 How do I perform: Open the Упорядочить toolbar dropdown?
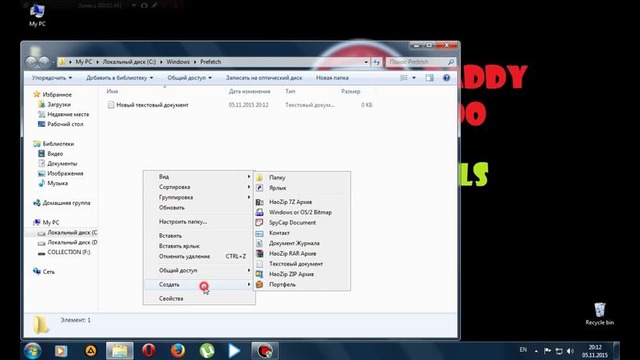point(52,78)
